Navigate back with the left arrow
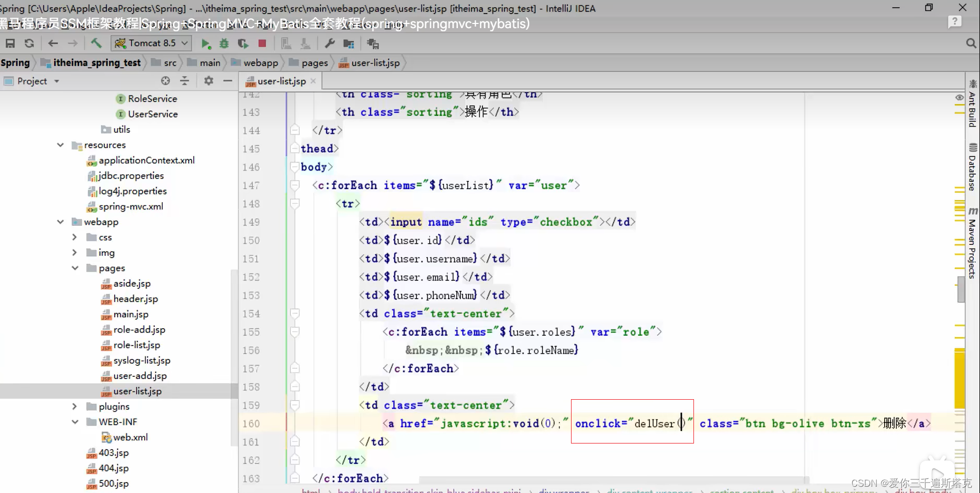This screenshot has height=493, width=980. click(x=53, y=43)
